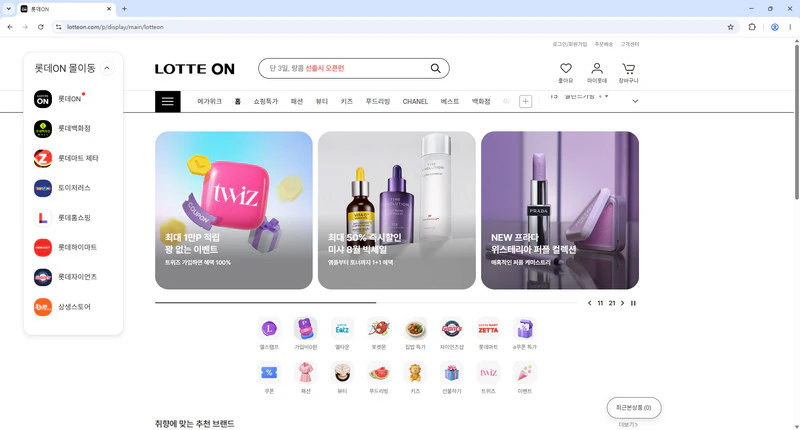Open 롯데홈쇼핑 mall from sidebar
The width and height of the screenshot is (800, 430).
click(43, 218)
